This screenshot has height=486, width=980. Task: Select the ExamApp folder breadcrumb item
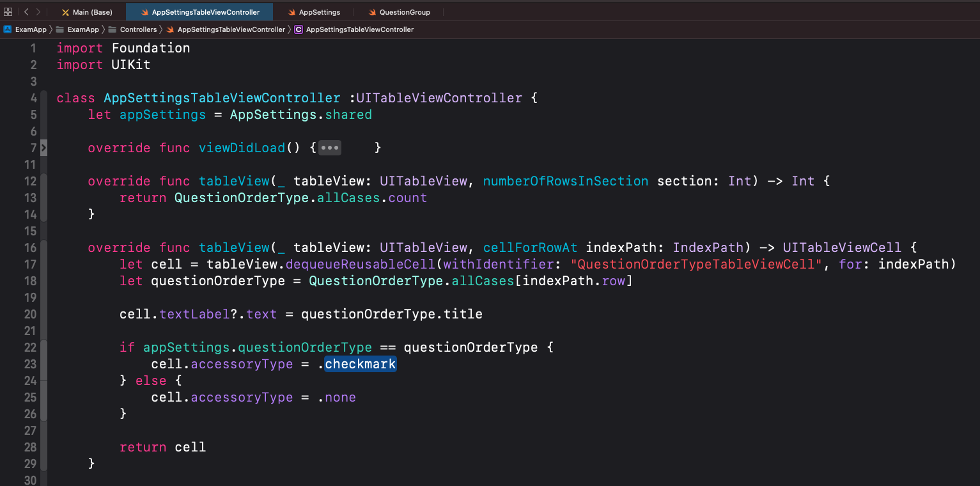(82, 29)
